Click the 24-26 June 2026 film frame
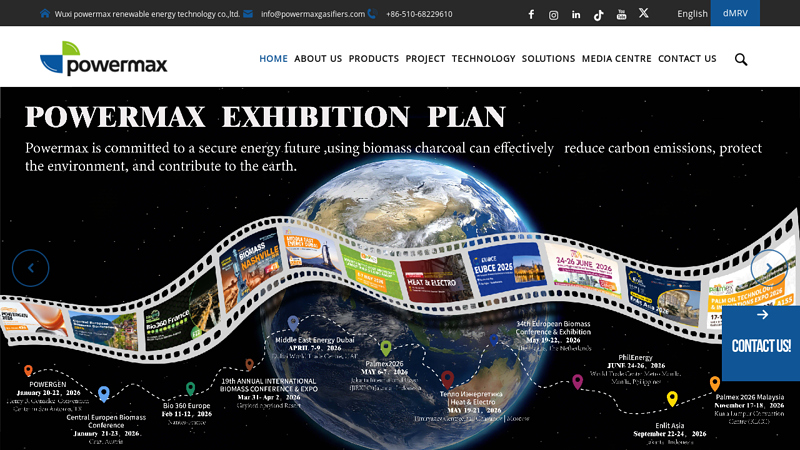Screen dimensions: 800x450 click(583, 271)
